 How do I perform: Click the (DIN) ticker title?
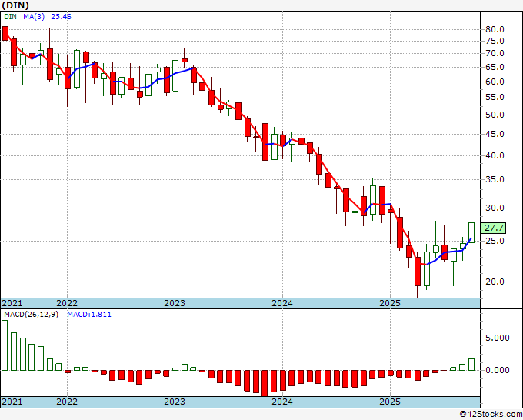point(15,5)
